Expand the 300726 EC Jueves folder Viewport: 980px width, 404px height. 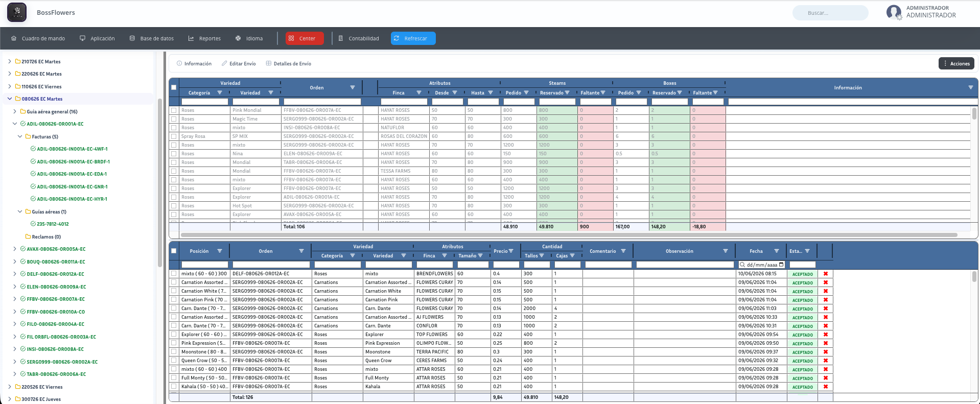[10, 399]
